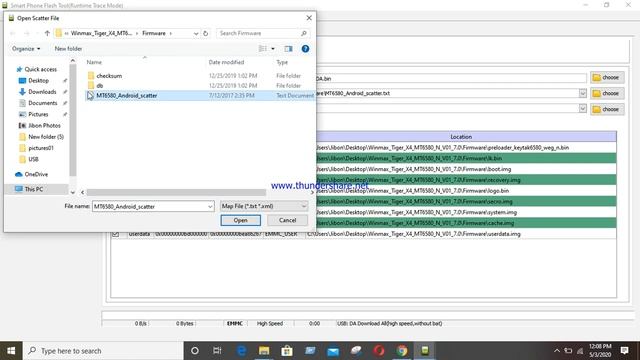Click the File name input field
The width and height of the screenshot is (640, 360).
point(149,207)
